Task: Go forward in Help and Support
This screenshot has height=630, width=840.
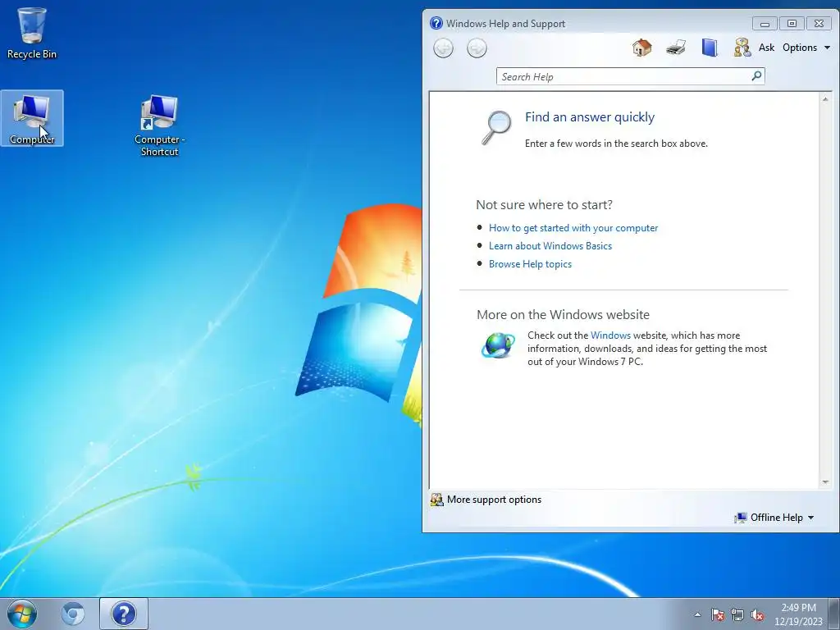Action: pyautogui.click(x=477, y=48)
